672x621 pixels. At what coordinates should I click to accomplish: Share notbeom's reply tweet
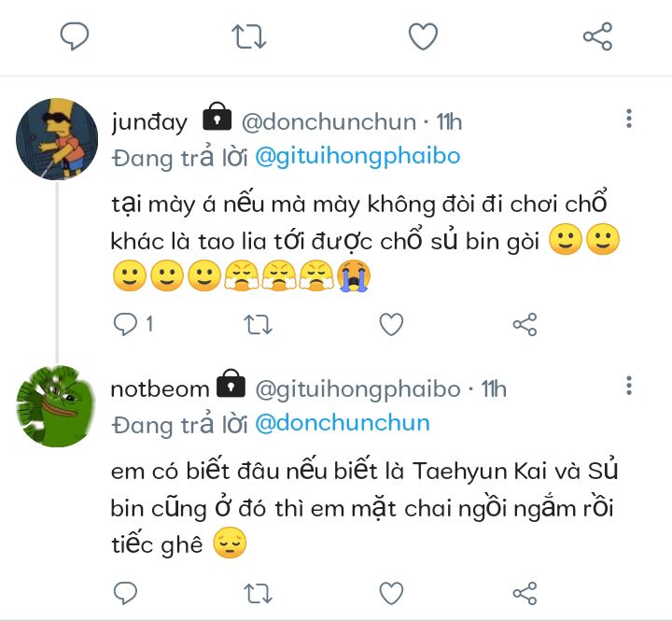coord(525,592)
